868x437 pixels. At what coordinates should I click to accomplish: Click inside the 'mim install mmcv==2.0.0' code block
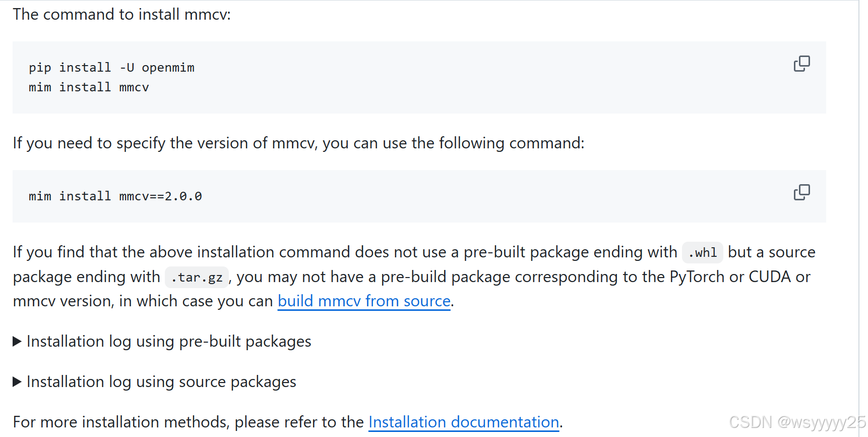tap(115, 196)
